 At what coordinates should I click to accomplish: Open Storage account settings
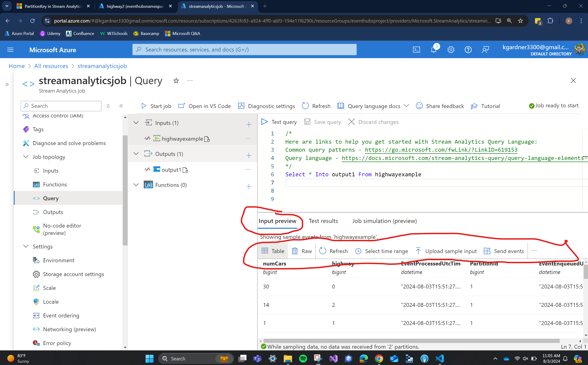click(x=73, y=274)
